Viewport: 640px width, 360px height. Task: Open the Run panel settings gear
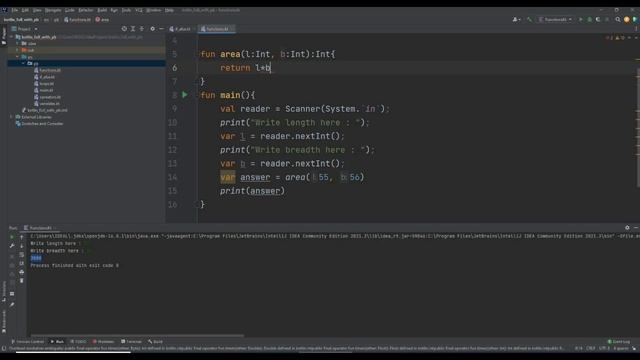point(627,228)
